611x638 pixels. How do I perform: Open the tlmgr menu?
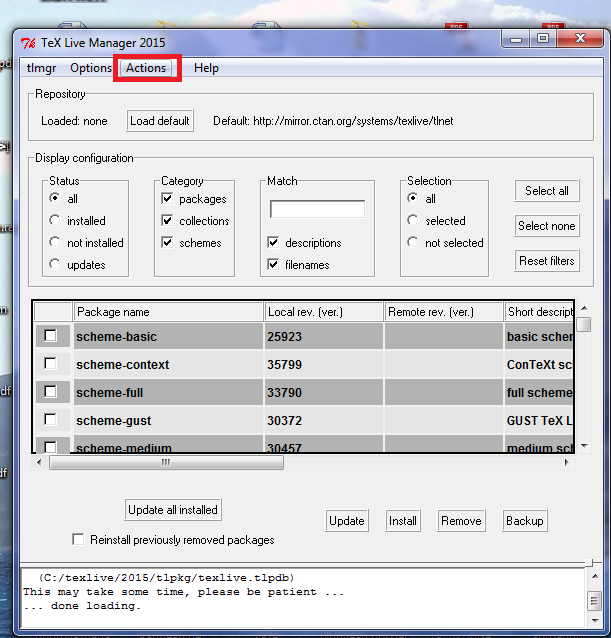(x=41, y=68)
